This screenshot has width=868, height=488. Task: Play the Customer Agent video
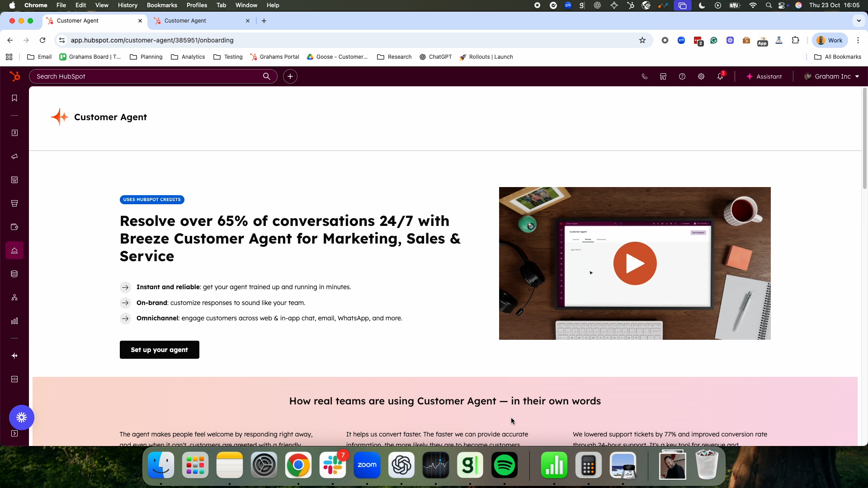(x=634, y=263)
